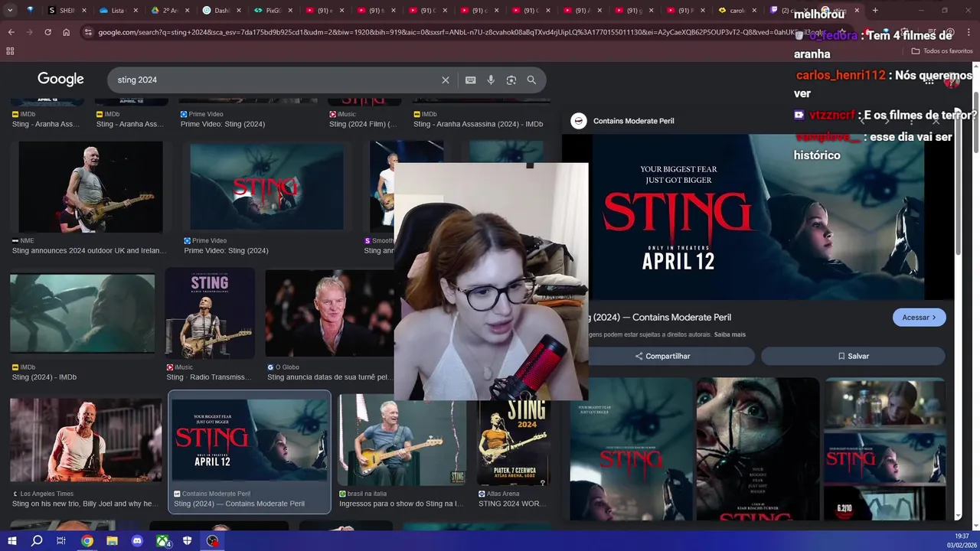Open large STING April 12 preview image
This screenshot has width=980, height=551.
coord(758,217)
